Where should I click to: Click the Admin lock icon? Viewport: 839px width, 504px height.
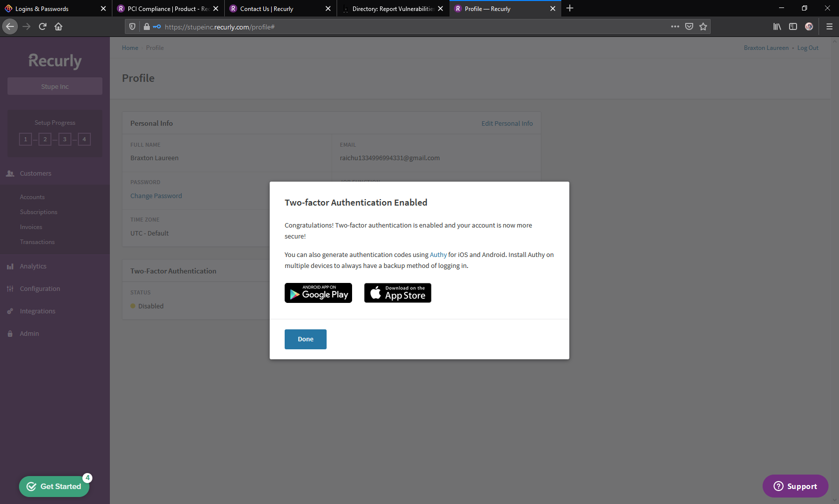(x=10, y=334)
